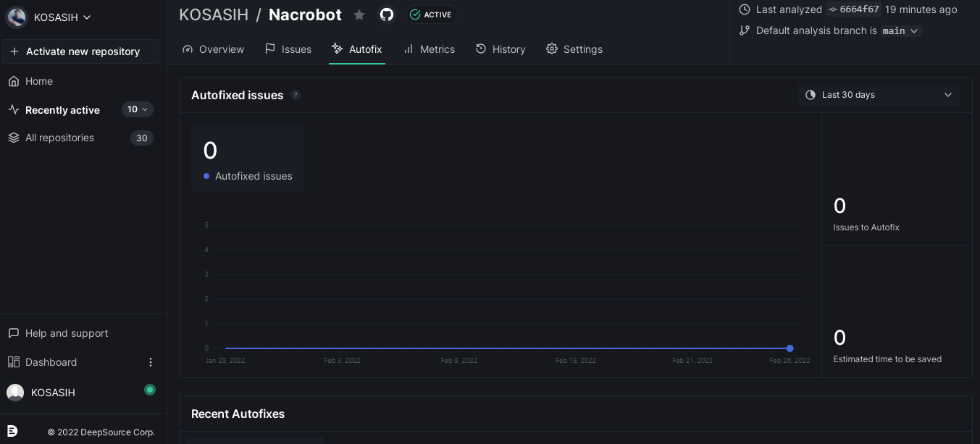This screenshot has height=444, width=980.
Task: Select the Autofix tab
Action: (357, 49)
